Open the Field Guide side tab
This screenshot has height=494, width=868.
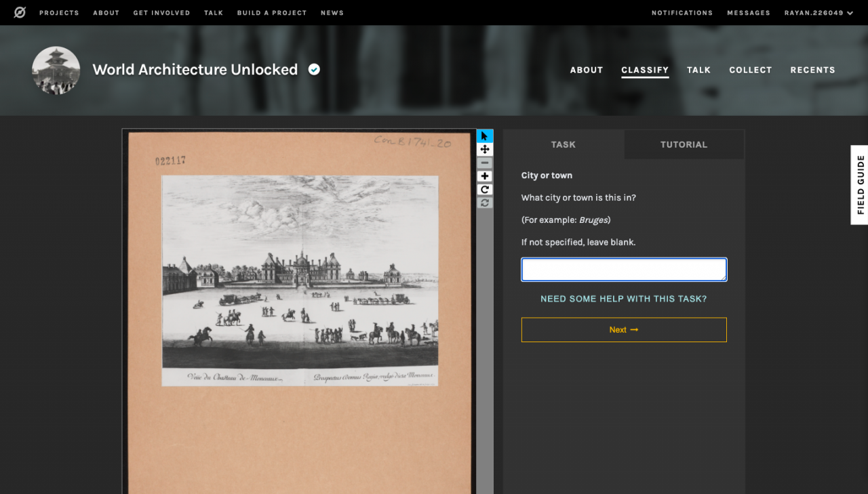pyautogui.click(x=860, y=184)
